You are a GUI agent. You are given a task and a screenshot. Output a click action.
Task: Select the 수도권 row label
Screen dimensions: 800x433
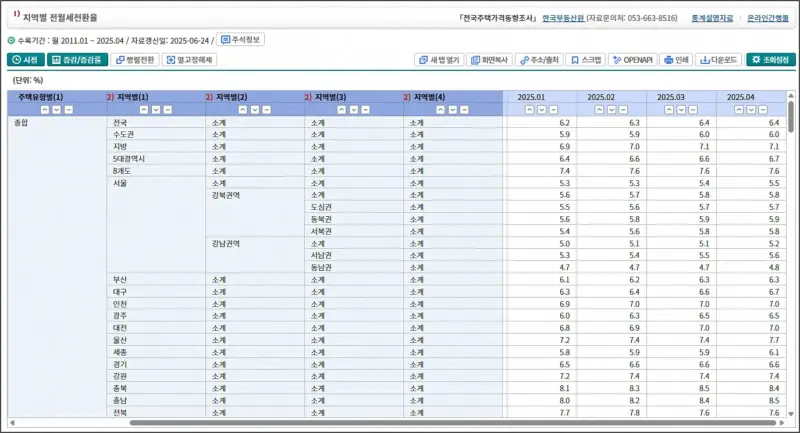click(123, 134)
